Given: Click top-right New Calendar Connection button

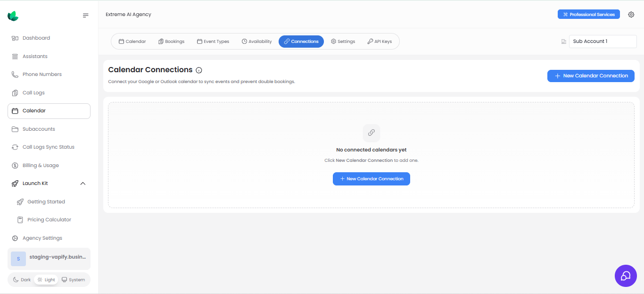Looking at the screenshot, I should click(x=591, y=76).
